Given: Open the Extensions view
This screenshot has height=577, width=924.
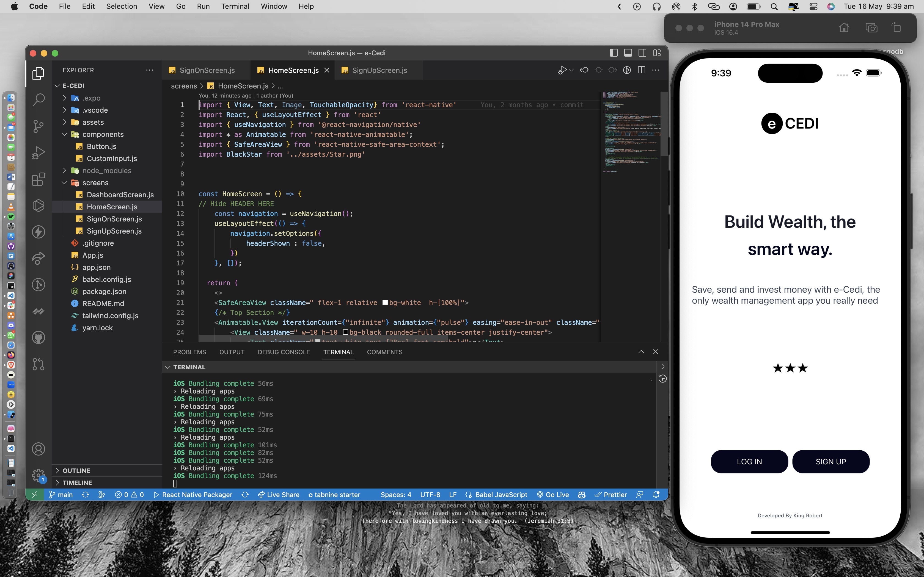Looking at the screenshot, I should click(38, 179).
